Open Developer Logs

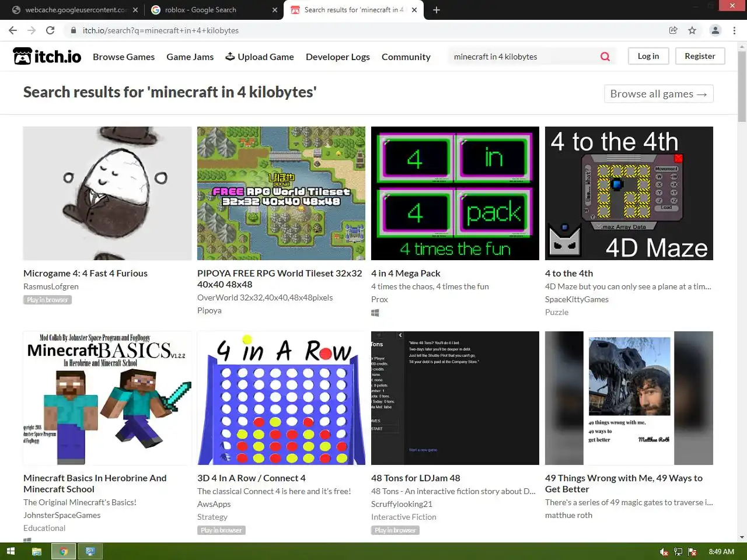click(338, 57)
